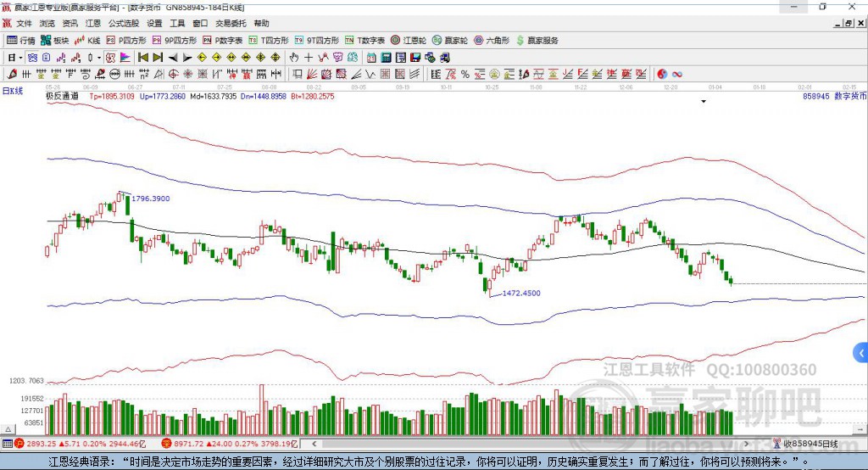This screenshot has height=470, width=868.
Task: Open the 江恩 menu
Action: point(92,23)
